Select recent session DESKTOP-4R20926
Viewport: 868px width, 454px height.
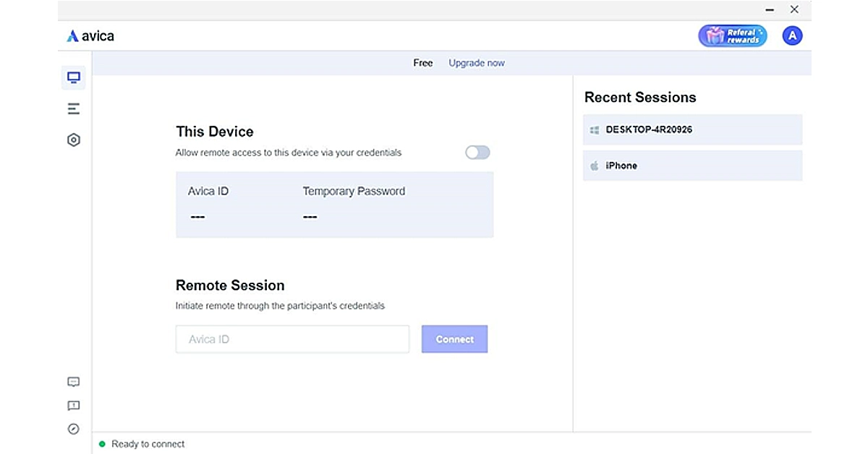(x=692, y=130)
